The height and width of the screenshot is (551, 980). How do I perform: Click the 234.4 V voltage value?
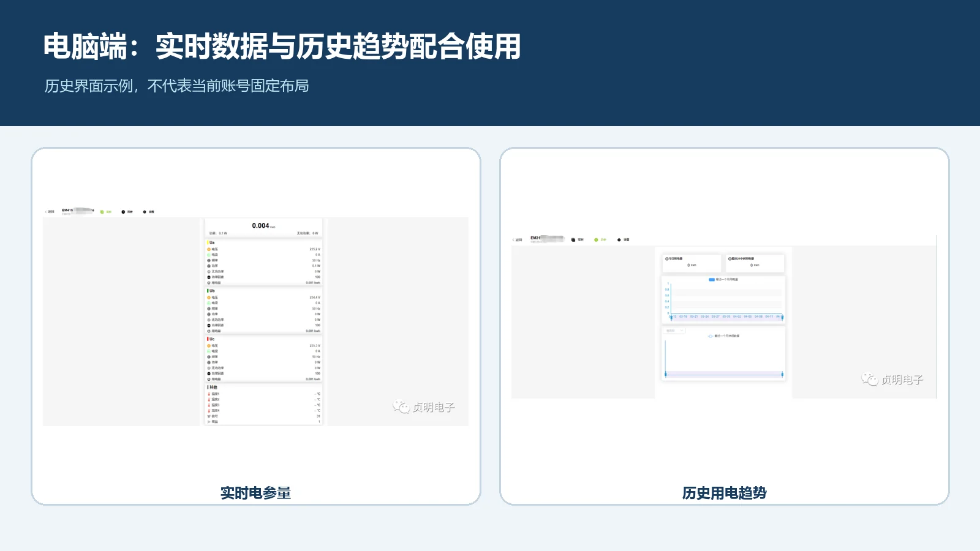tap(315, 298)
